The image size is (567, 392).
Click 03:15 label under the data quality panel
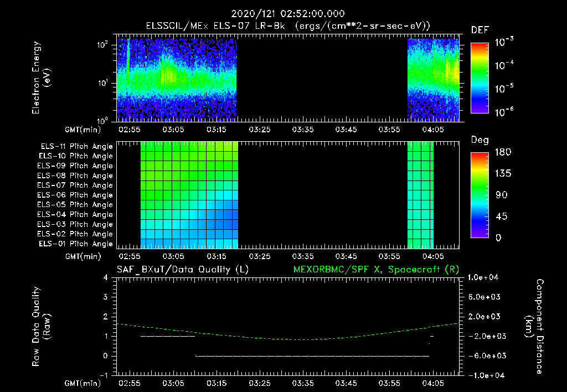click(217, 383)
